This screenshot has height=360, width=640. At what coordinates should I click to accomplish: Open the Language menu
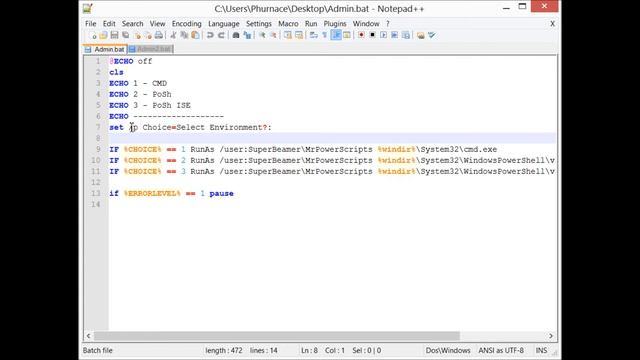point(224,24)
